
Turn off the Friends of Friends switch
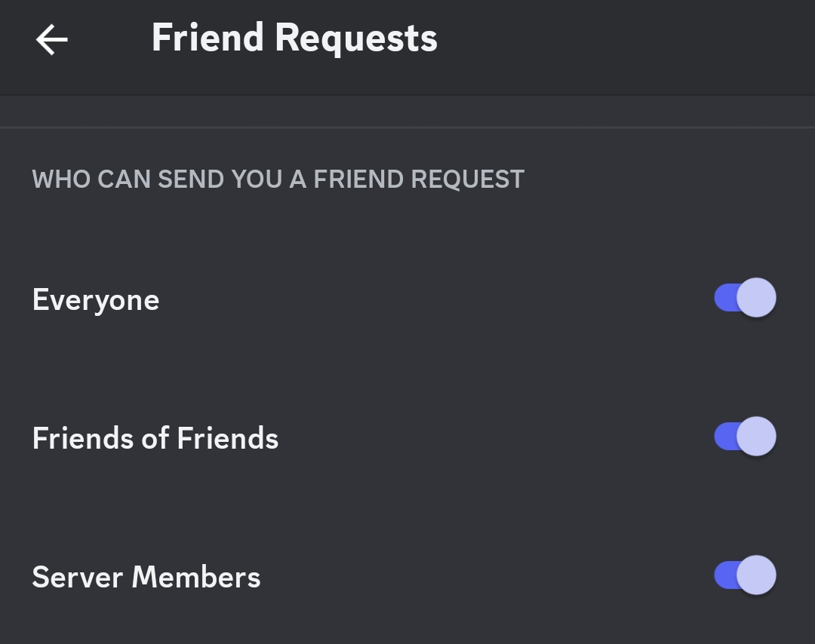(x=745, y=437)
